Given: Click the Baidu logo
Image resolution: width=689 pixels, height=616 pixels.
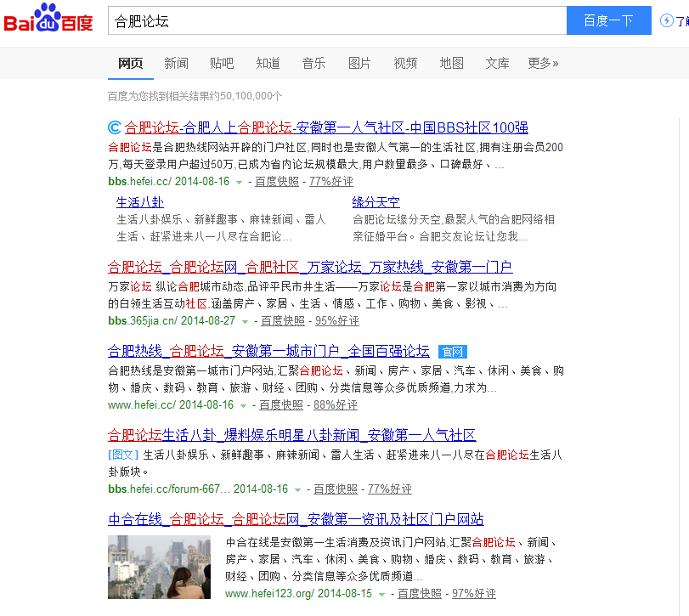Looking at the screenshot, I should 48,19.
